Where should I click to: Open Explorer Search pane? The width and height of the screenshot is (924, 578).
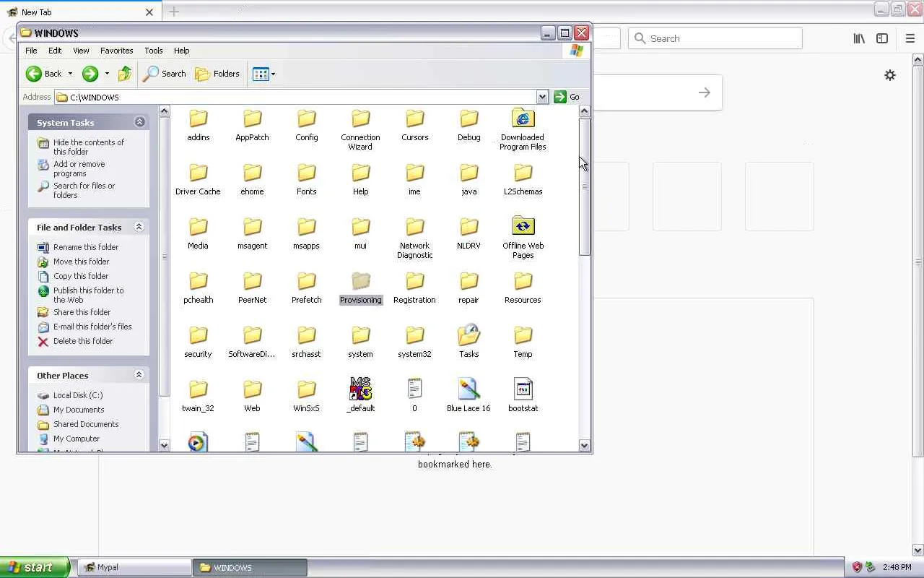[165, 74]
